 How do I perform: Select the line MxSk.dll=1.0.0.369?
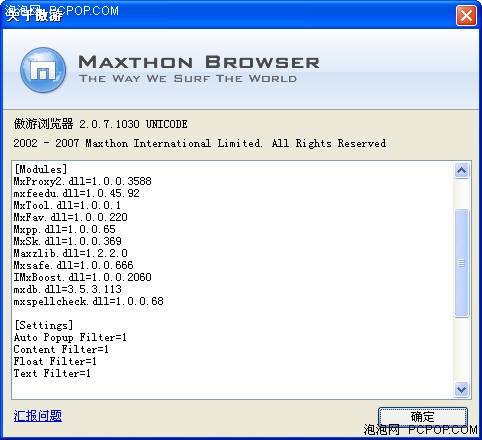tap(68, 241)
